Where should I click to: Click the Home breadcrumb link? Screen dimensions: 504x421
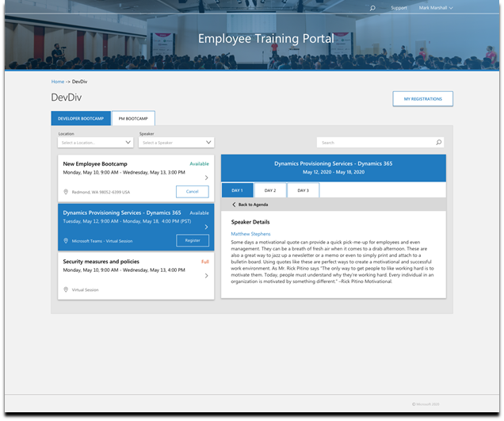pyautogui.click(x=57, y=82)
